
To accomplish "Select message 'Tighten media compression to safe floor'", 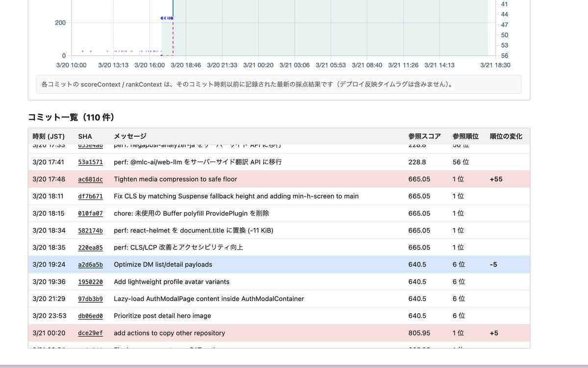I will tap(175, 179).
